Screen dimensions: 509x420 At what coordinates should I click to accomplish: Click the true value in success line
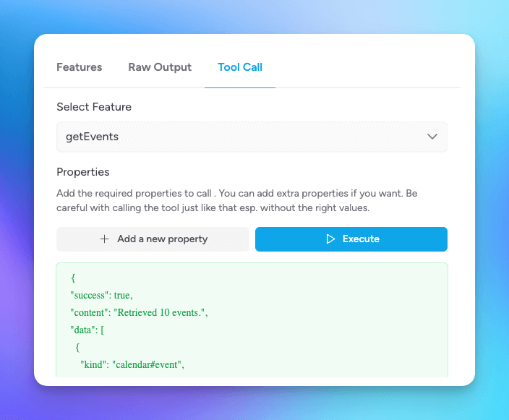124,296
